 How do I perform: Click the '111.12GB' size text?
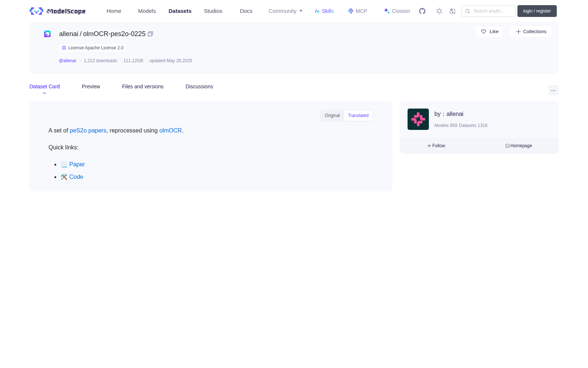pos(133,61)
